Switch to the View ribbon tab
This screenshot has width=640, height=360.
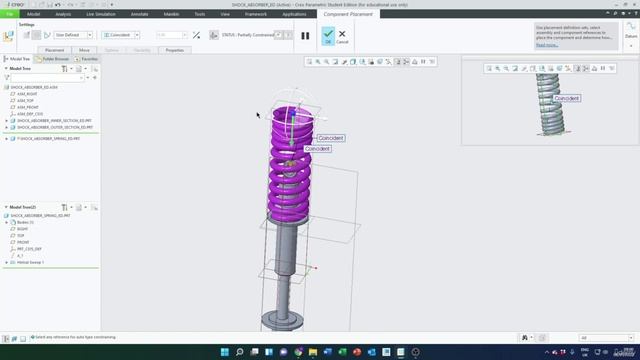[225, 14]
